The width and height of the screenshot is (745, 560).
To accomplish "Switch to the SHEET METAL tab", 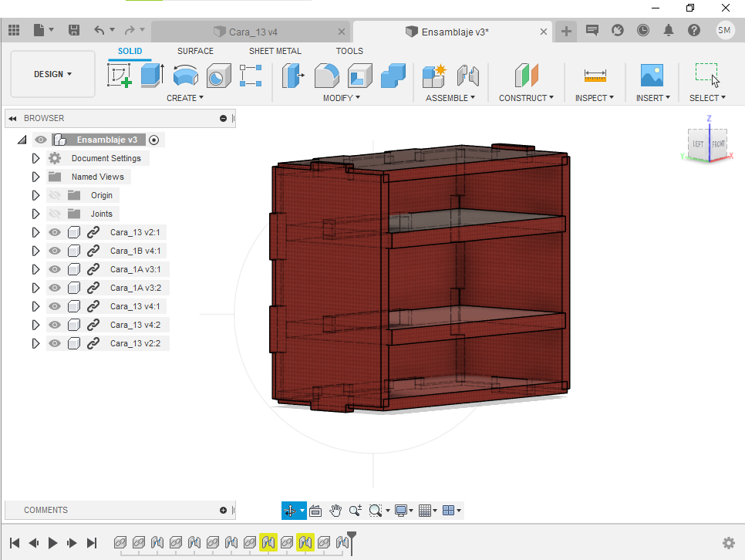I will coord(275,51).
